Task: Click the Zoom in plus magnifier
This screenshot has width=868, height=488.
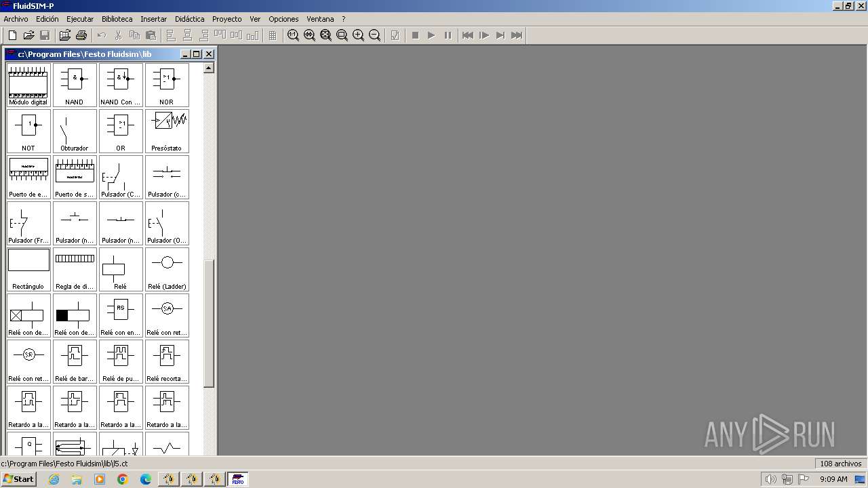Action: 358,35
